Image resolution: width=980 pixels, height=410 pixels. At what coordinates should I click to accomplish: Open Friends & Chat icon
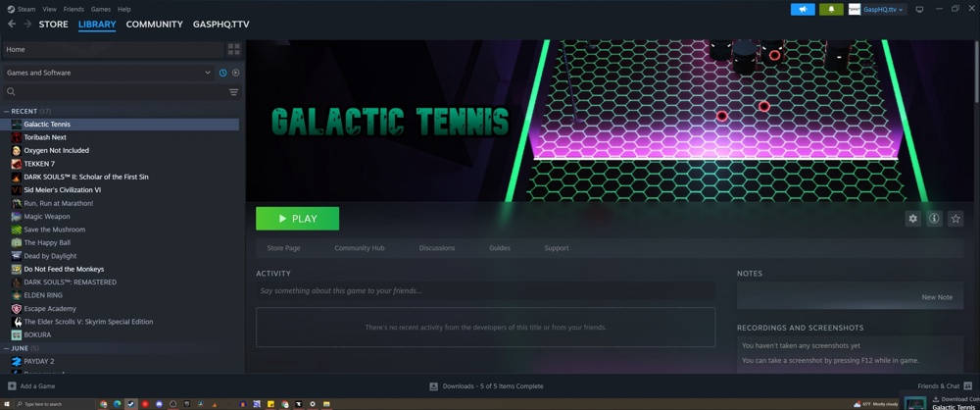968,386
